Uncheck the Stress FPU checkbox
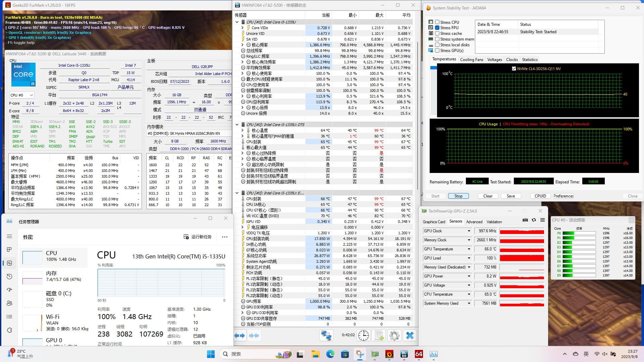644x362 pixels. pyautogui.click(x=437, y=28)
